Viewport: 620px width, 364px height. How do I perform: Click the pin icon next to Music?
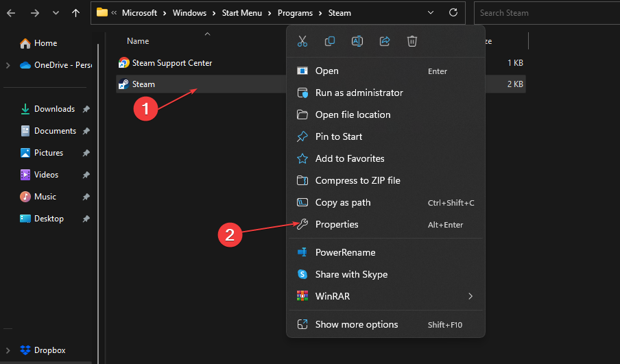coord(86,197)
